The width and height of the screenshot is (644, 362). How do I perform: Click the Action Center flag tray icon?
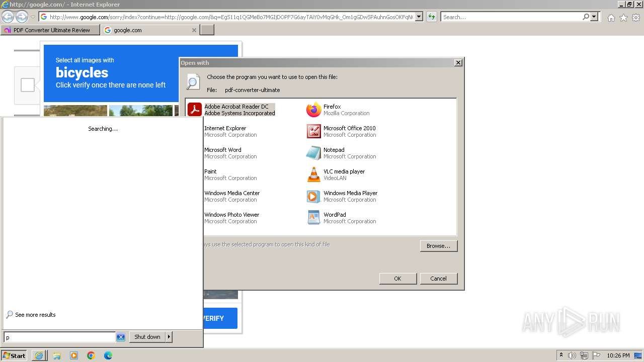(596, 355)
